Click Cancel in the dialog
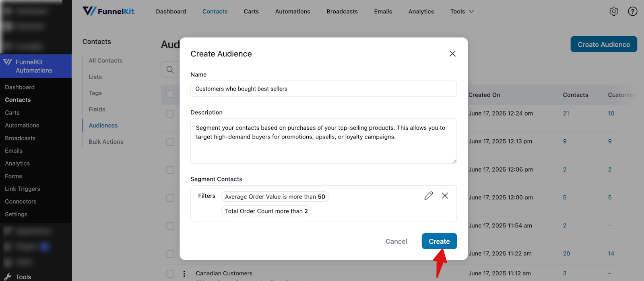 pos(396,241)
